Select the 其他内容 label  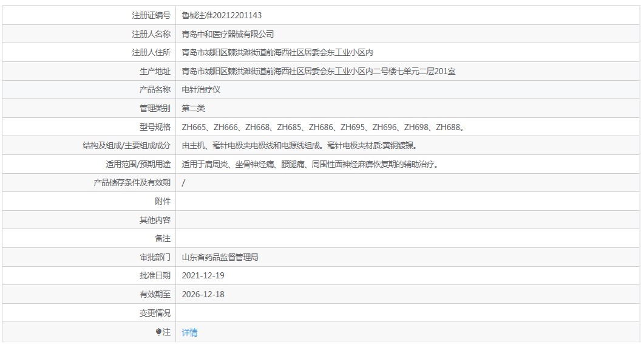155,220
